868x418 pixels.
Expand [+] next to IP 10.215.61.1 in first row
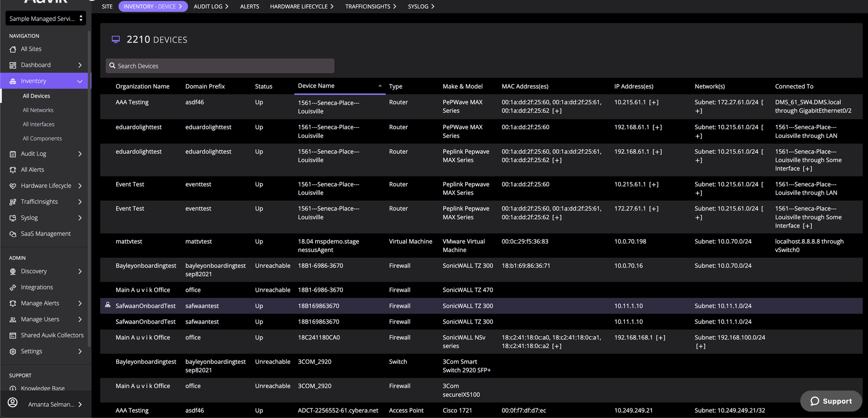tap(654, 102)
